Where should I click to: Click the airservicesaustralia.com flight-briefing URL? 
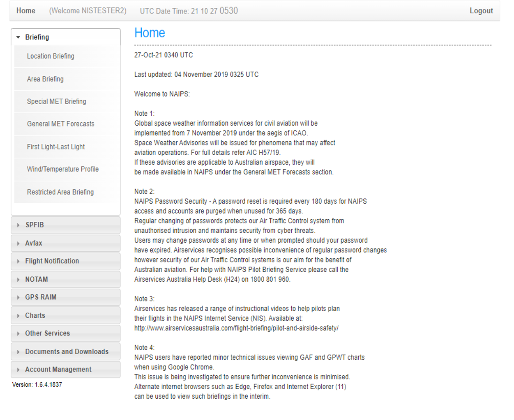point(236,328)
